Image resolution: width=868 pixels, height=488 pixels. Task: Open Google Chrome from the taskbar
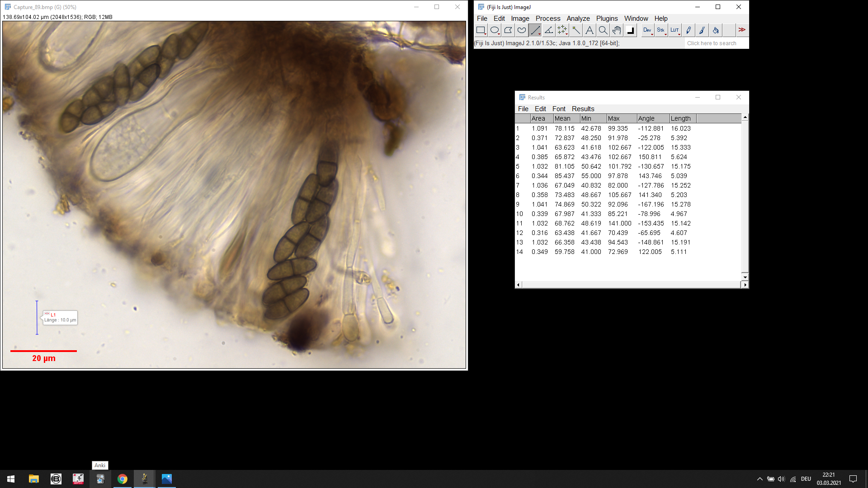(123, 479)
